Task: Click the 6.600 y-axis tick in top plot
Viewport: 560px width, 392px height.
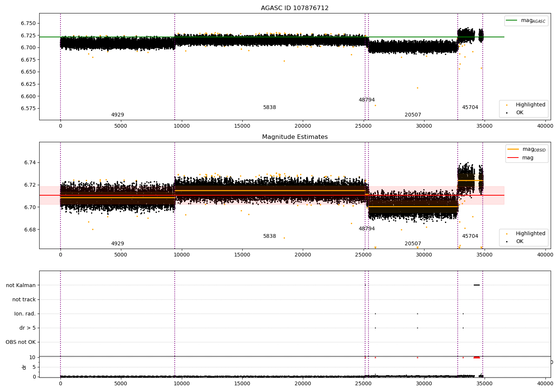Action: 28,96
